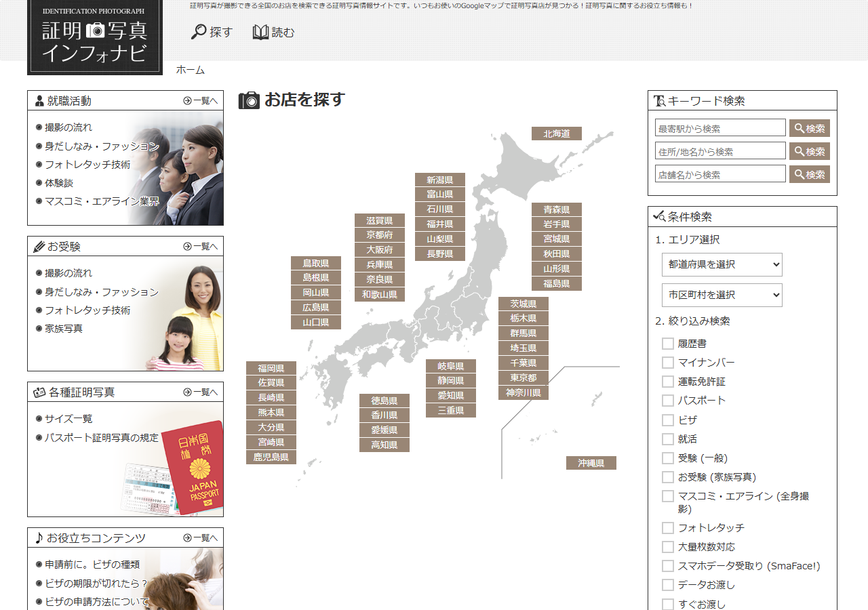The width and height of the screenshot is (868, 610).
Task: Click the 各種証明写真 ID card icon
Action: (39, 392)
